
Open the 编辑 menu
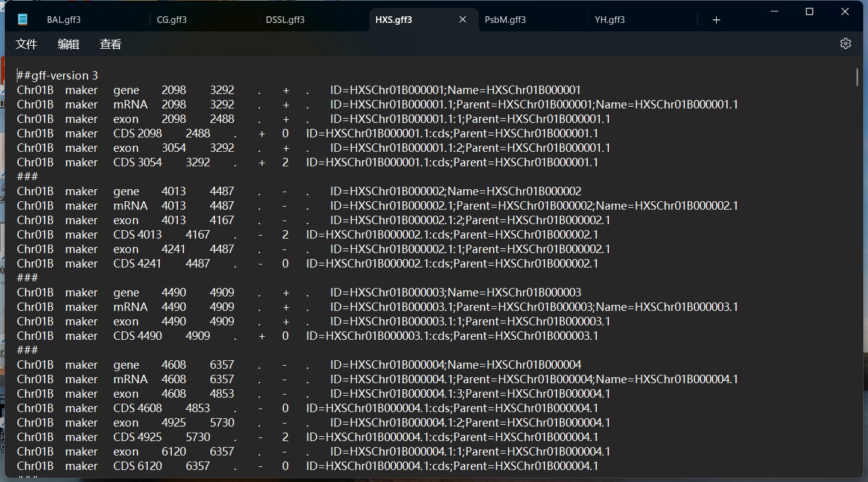69,44
